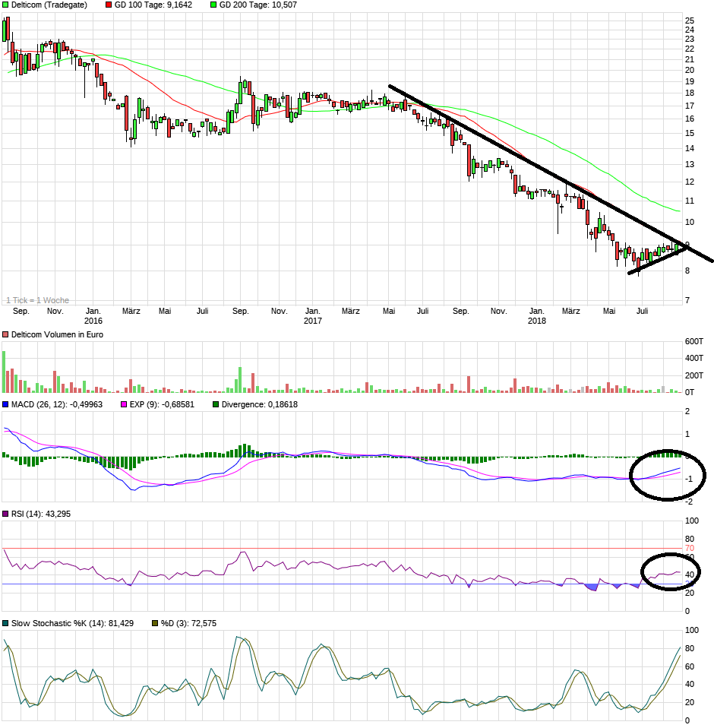Click the Sep. label on the date axis
The image size is (714, 728).
coord(22,311)
